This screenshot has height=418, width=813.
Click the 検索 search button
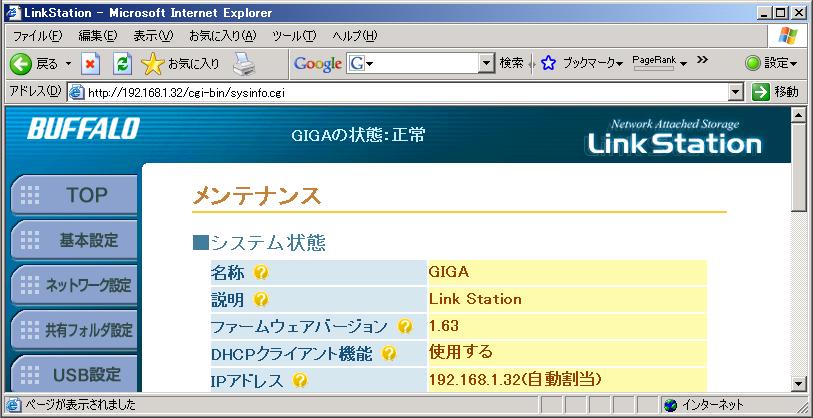(511, 63)
